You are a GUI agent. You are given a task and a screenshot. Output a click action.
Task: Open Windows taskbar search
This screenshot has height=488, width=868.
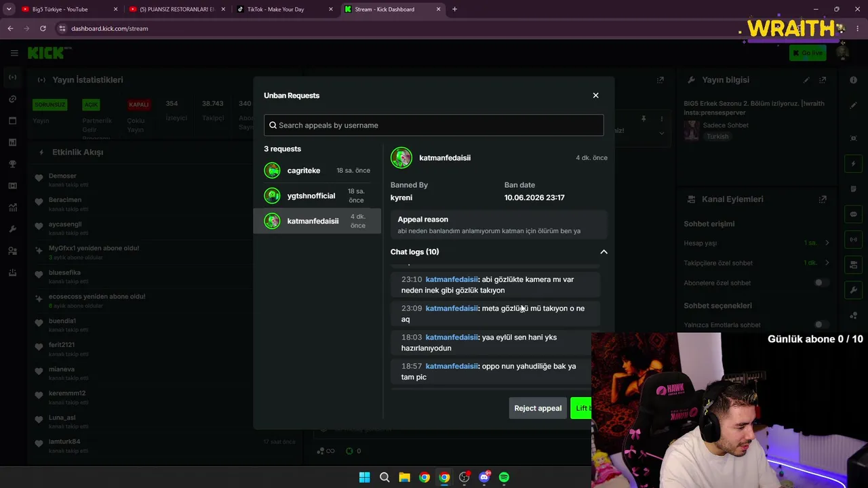384,477
